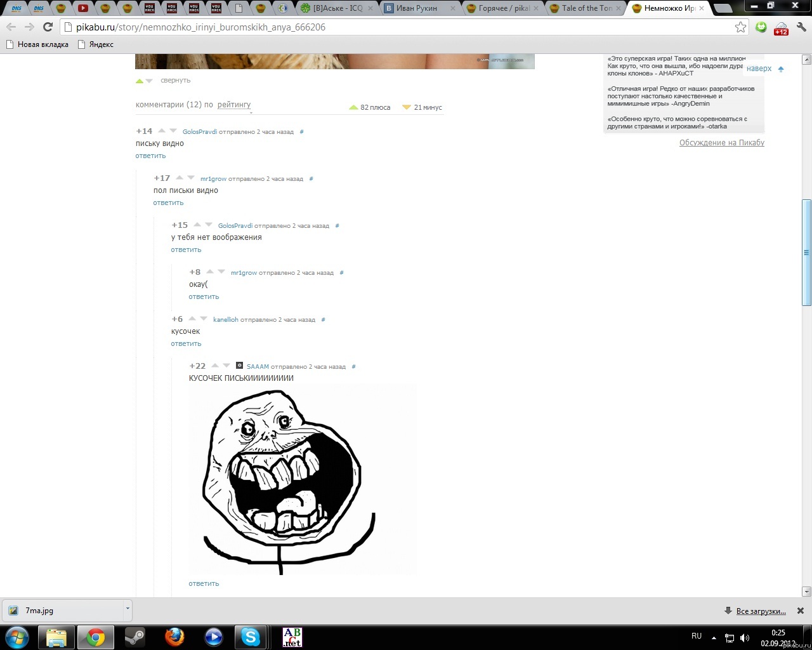
Task: Open the рейтингу comment sort dropdown
Action: [x=234, y=105]
